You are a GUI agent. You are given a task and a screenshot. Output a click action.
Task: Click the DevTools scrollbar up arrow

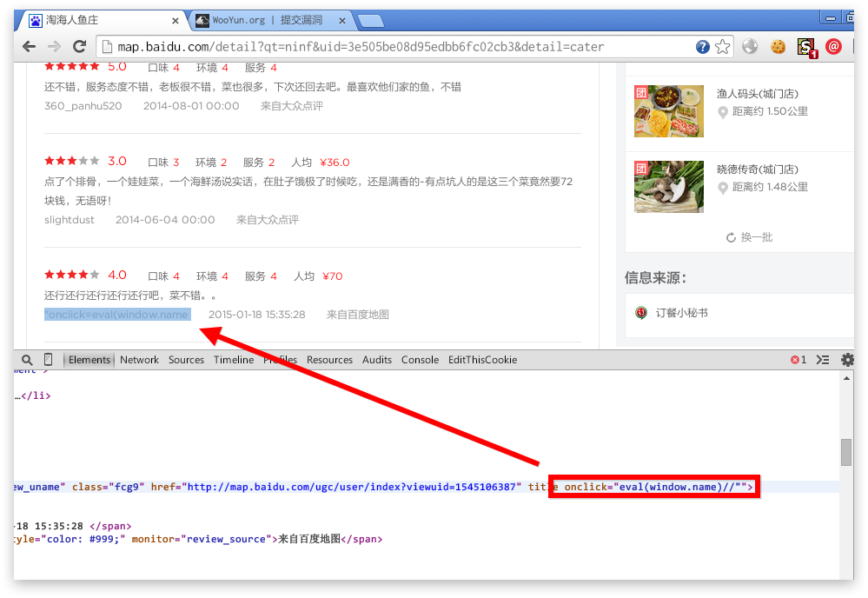click(846, 378)
